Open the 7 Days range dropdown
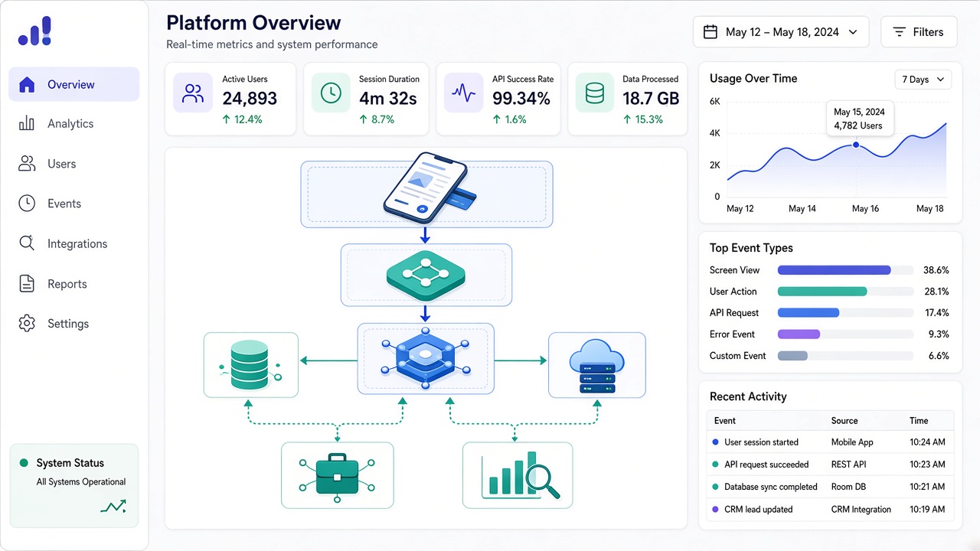 (923, 80)
